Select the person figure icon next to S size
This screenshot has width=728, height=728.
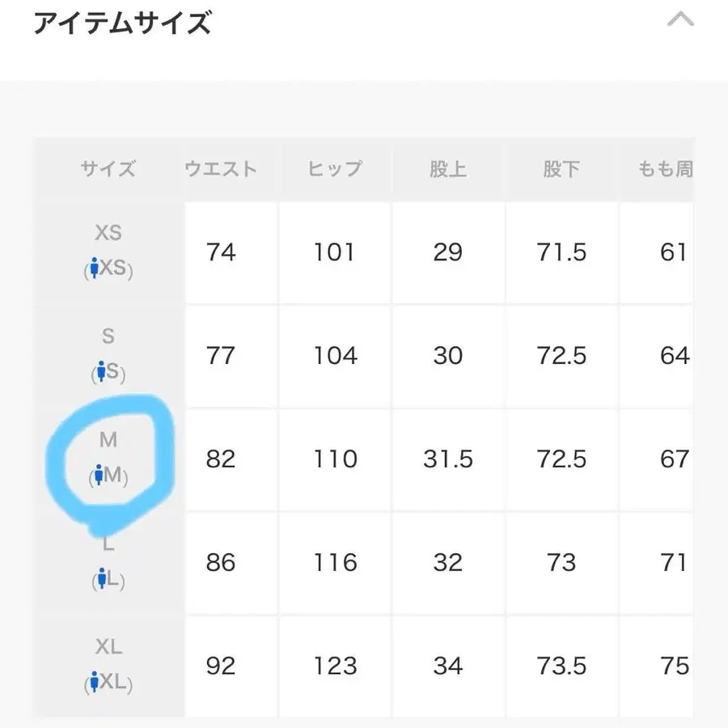click(x=101, y=372)
